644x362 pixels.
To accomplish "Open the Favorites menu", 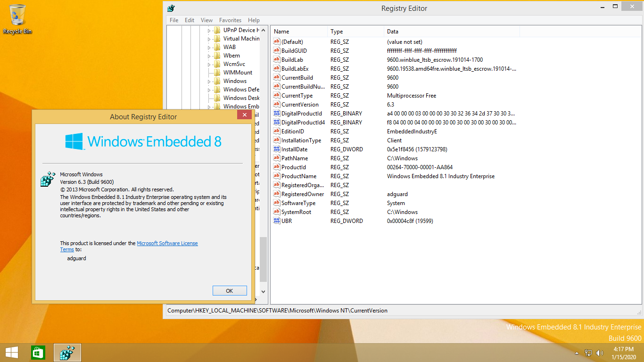I will [230, 20].
